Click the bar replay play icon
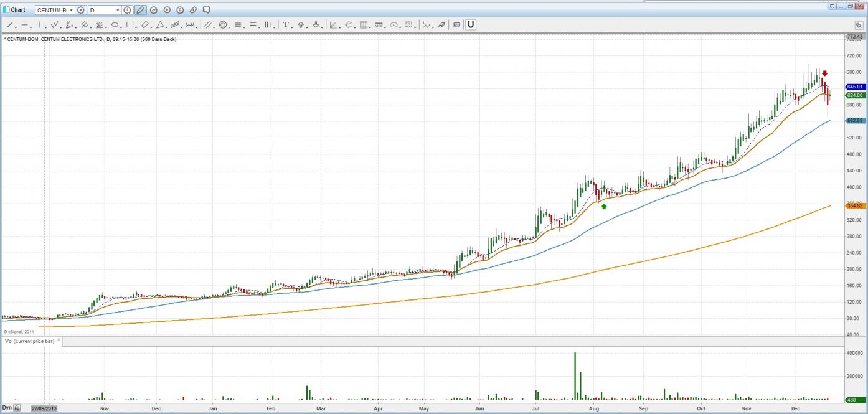The image size is (868, 414). pyautogui.click(x=167, y=10)
